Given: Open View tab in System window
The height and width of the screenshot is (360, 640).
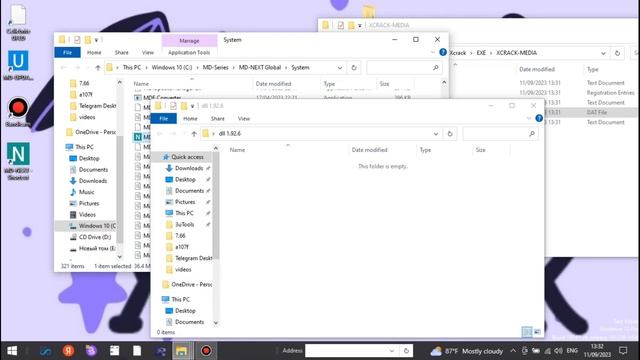Looking at the screenshot, I should tap(148, 52).
